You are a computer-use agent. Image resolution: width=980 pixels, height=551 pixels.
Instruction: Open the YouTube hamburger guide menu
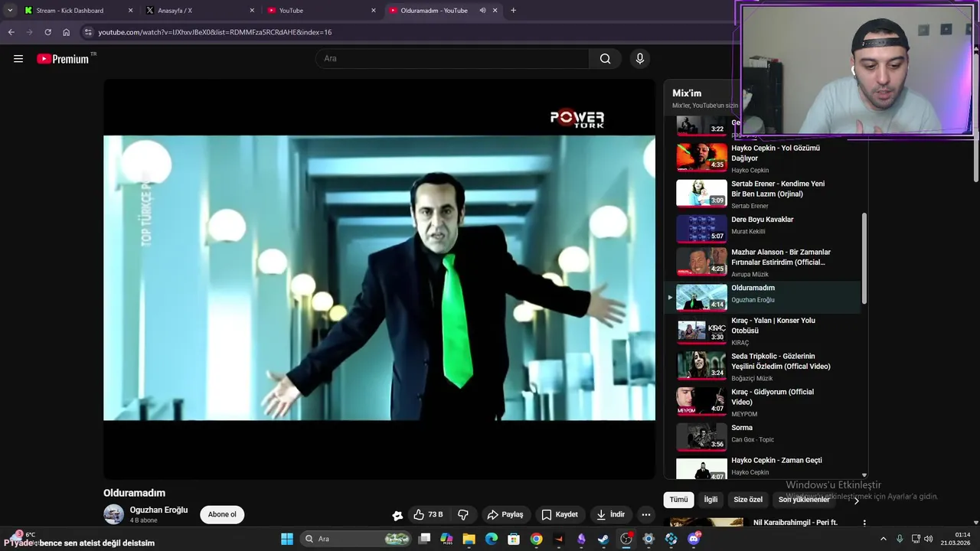tap(18, 59)
